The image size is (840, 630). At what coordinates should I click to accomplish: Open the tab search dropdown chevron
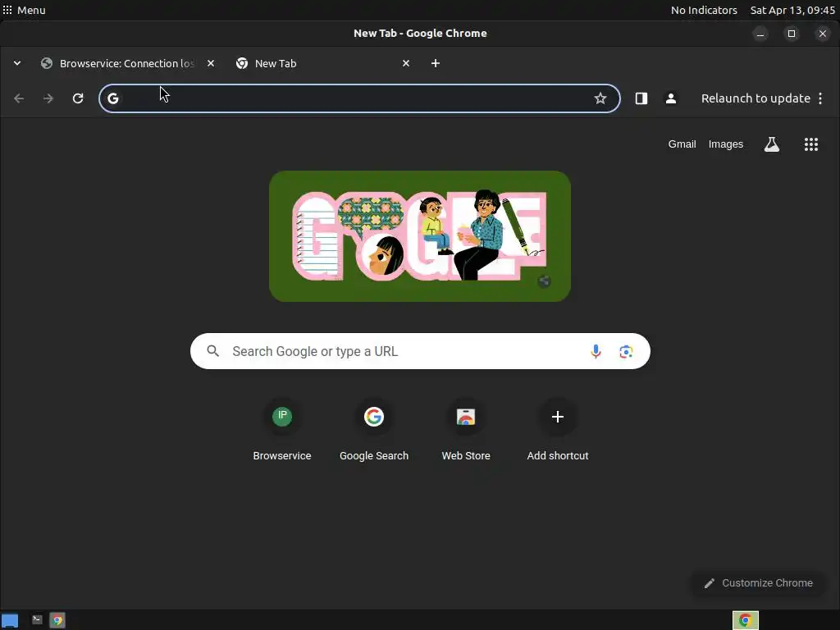click(17, 63)
